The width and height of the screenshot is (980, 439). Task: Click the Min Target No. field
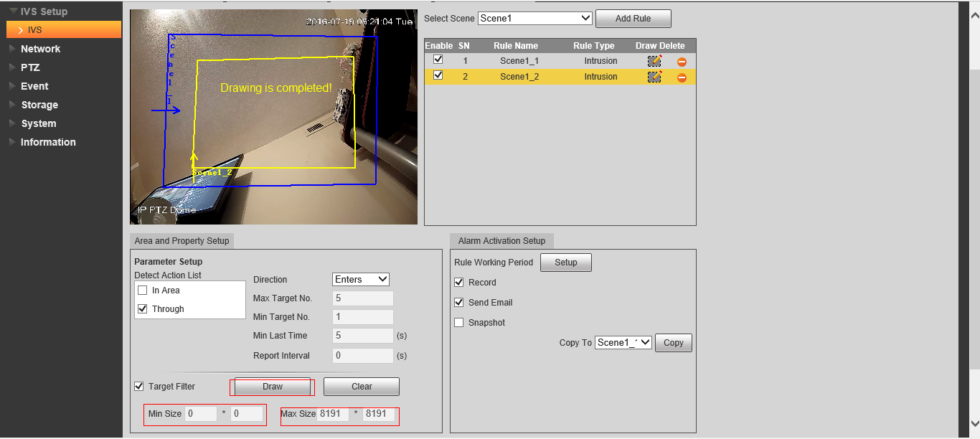pos(363,317)
